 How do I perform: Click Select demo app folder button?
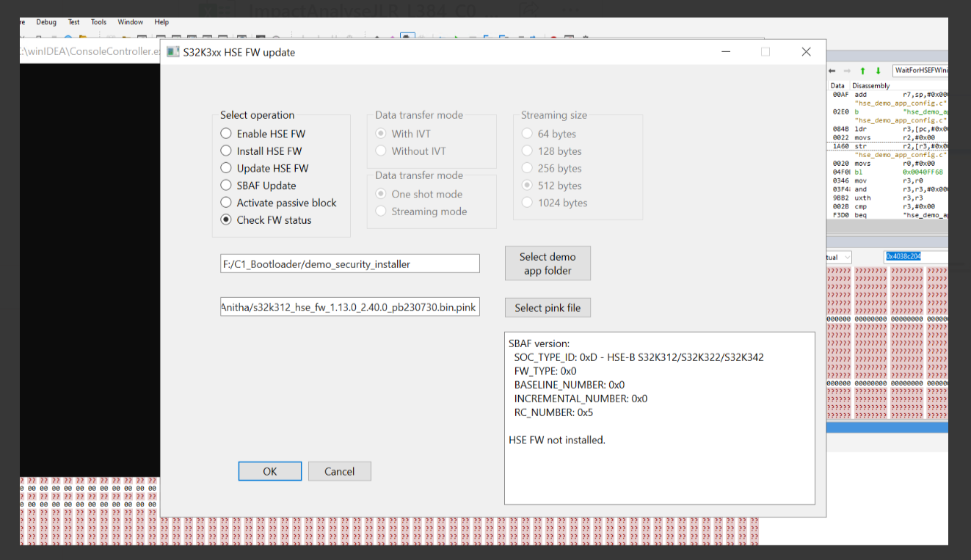pos(548,263)
